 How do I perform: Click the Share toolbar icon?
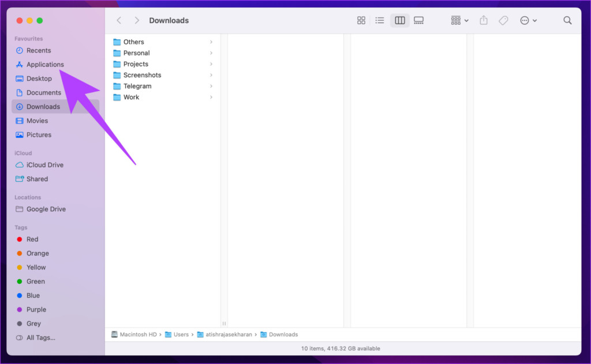484,20
